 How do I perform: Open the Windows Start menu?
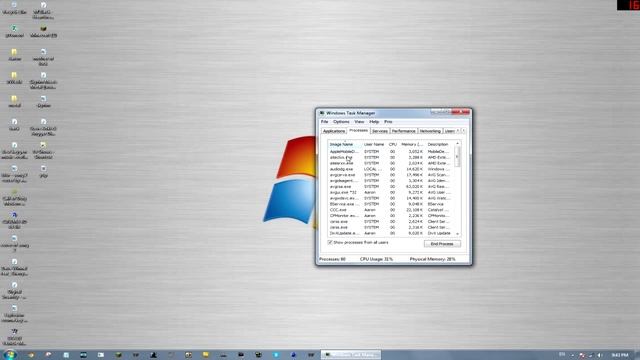[10, 355]
